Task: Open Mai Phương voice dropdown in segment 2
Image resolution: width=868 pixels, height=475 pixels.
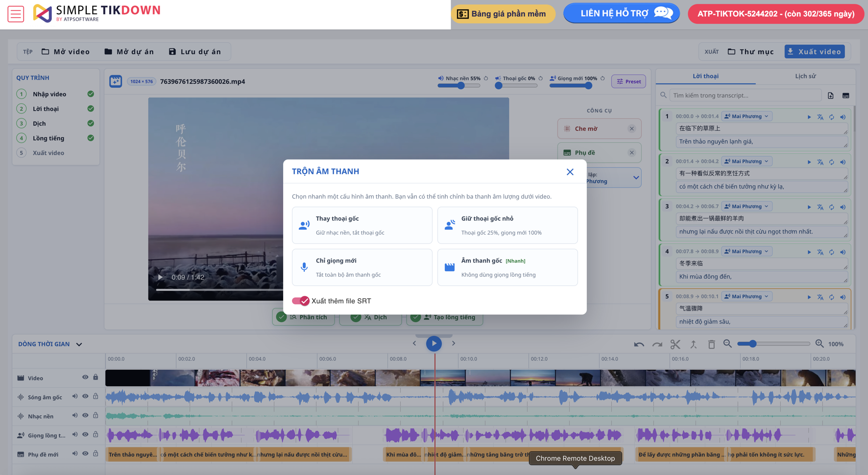Action: click(x=747, y=162)
